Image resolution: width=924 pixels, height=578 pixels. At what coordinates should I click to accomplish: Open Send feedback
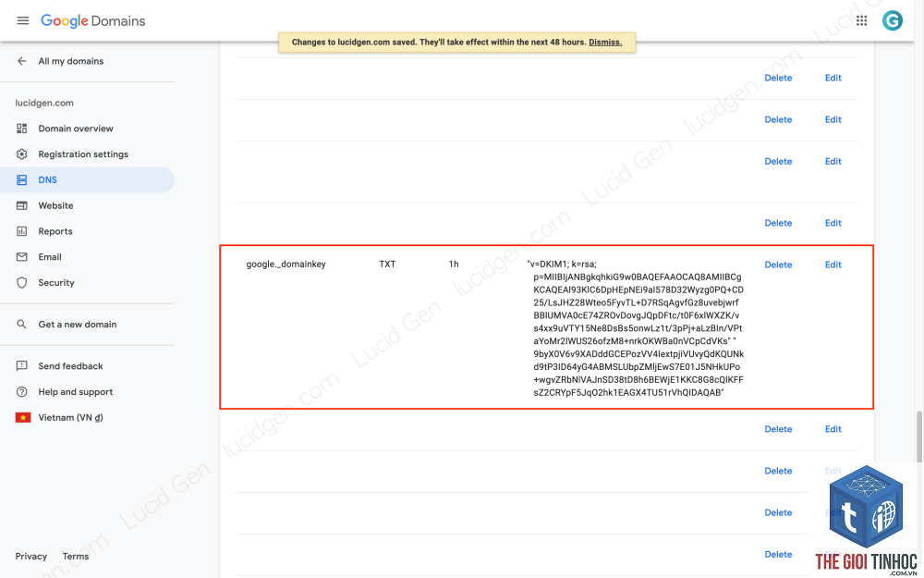pos(70,365)
